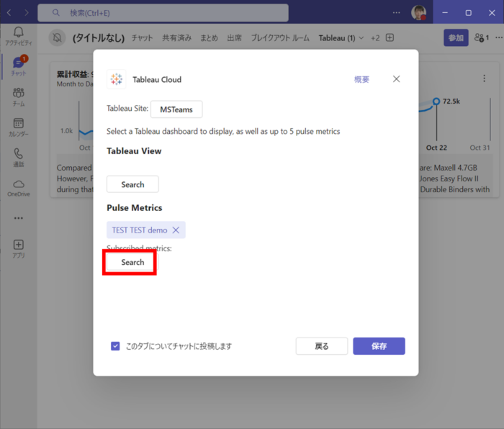
Task: Click the 参加 join button
Action: [456, 38]
